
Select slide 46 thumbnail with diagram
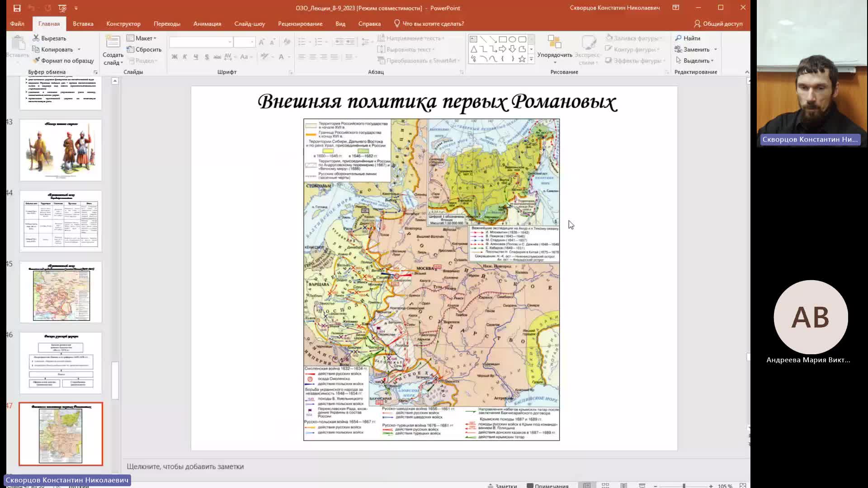[x=61, y=363]
